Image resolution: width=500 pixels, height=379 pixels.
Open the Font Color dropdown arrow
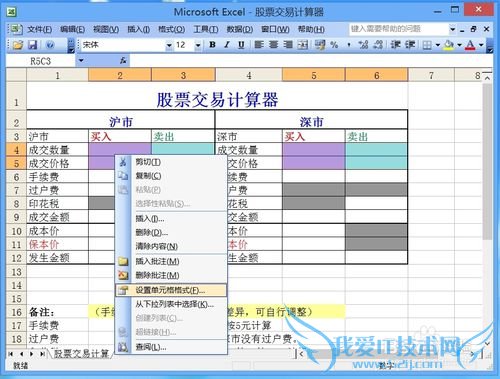[x=481, y=45]
